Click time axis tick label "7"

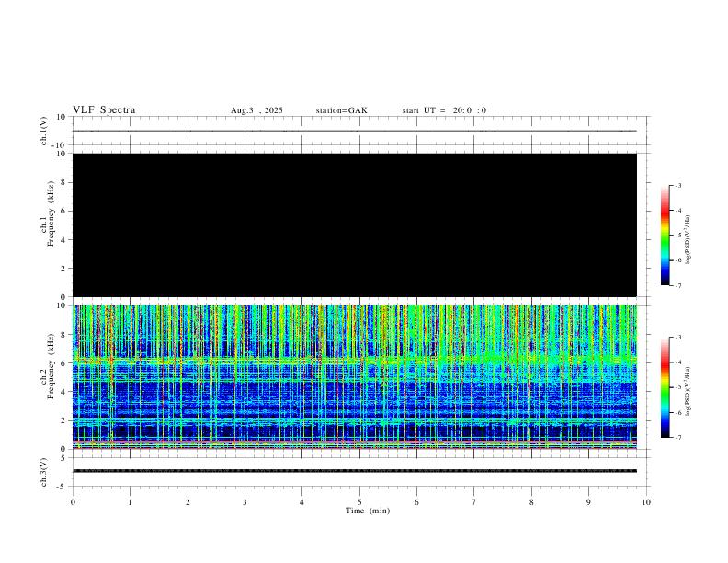coord(474,502)
